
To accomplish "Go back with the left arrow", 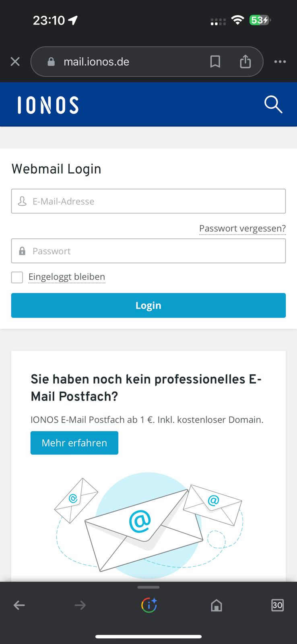I will 19,605.
